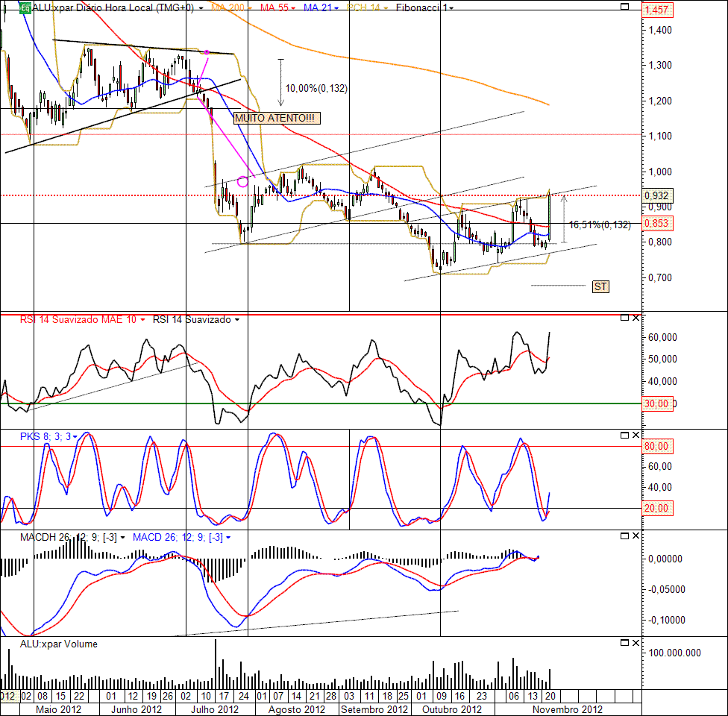The image size is (728, 716).
Task: Open the MA 55 indicator dropdown
Action: coord(293,8)
